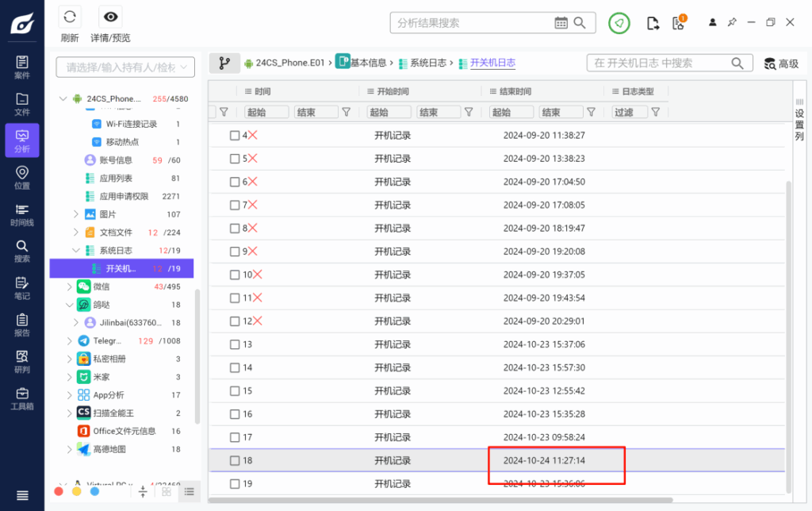Toggle 详情/预览 in the toolbar
Image resolution: width=812 pixels, height=511 pixels.
click(110, 17)
